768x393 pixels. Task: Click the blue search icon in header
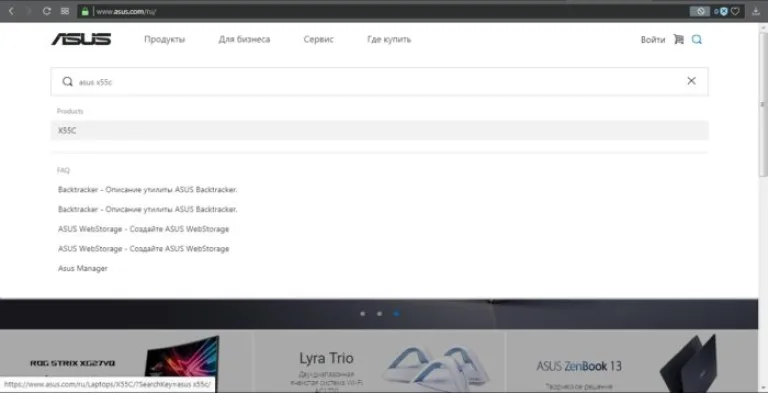(x=696, y=39)
